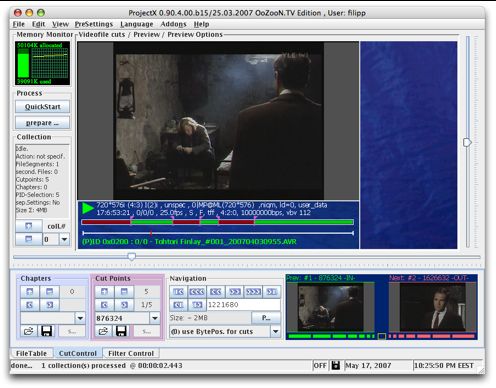Skip far backward with the <<< button
Image resolution: width=496 pixels, height=388 pixels.
(x=197, y=292)
